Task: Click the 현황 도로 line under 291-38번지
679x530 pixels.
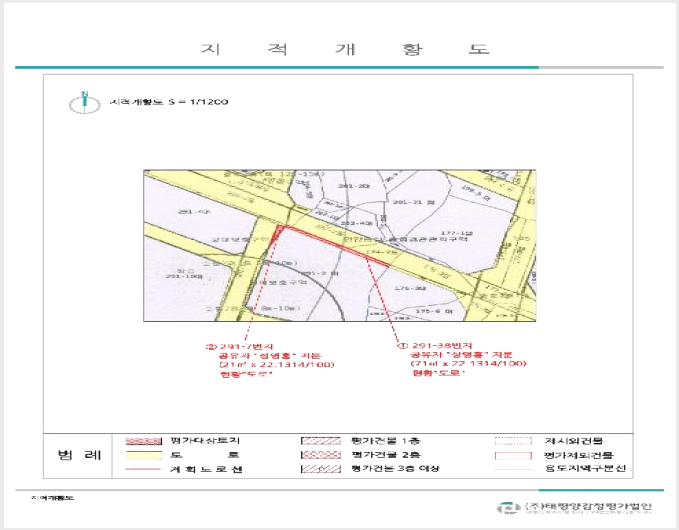Action: (x=439, y=372)
